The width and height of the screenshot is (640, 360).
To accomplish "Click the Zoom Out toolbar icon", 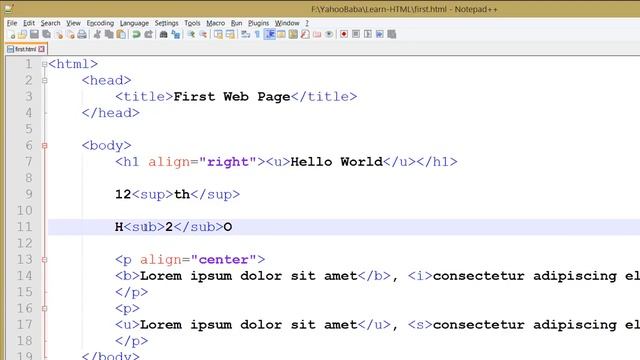I will 203,34.
